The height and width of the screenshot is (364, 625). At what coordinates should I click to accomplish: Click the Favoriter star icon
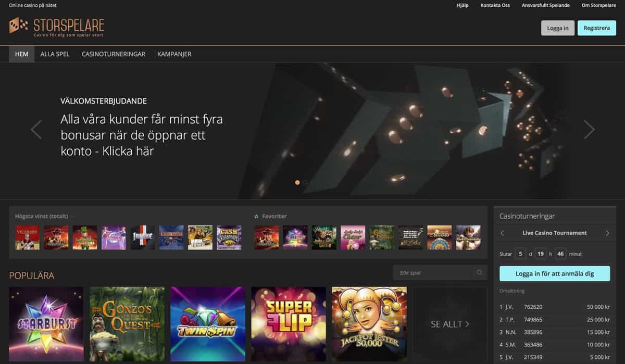[x=256, y=216]
